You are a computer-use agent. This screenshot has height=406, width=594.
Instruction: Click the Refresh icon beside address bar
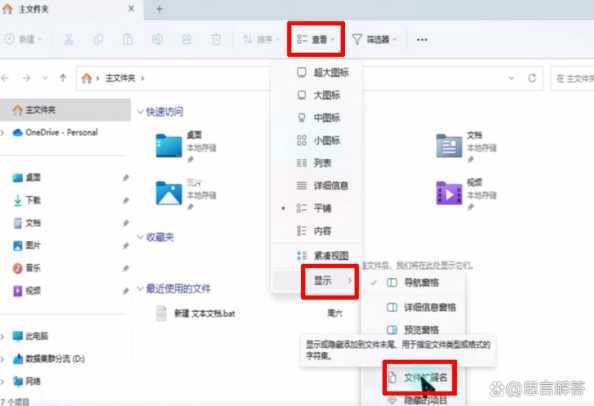click(532, 78)
